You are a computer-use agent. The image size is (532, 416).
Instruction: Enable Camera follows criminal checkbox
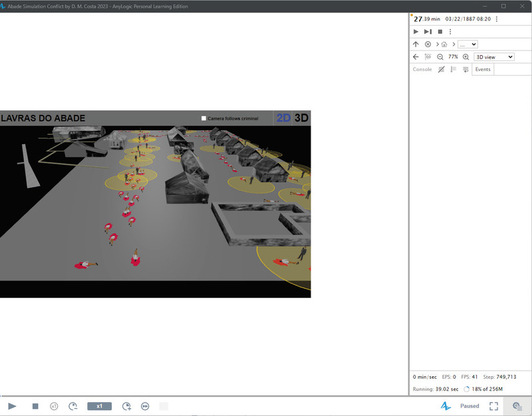click(204, 118)
